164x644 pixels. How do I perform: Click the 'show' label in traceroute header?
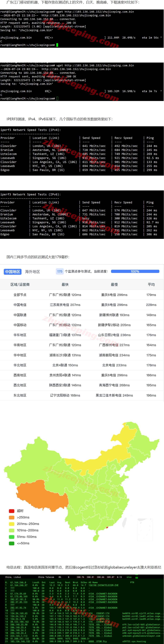click(x=129, y=577)
